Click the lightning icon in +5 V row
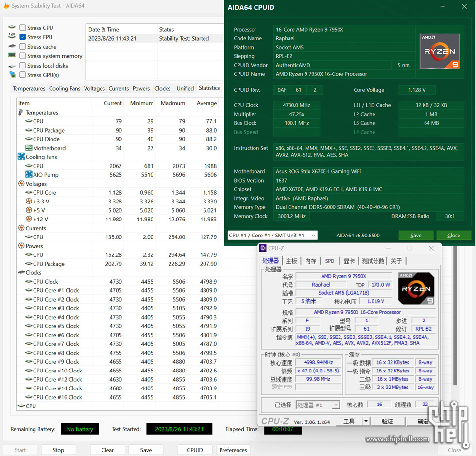This screenshot has height=456, width=476. (x=29, y=210)
